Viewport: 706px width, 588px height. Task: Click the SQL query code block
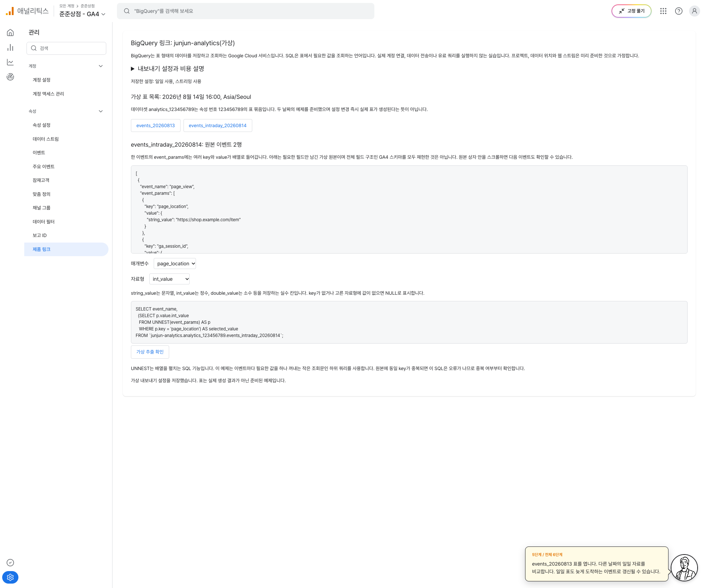[x=409, y=322]
